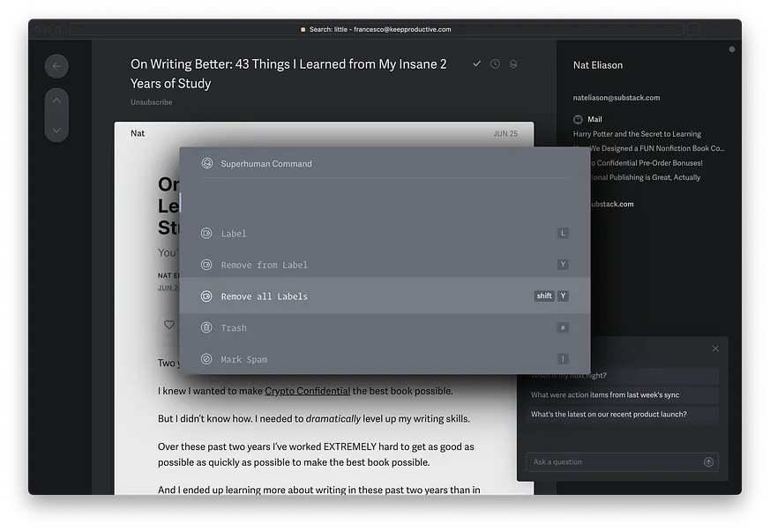The image size is (770, 532).
Task: Jump to previous email with up chevron
Action: tap(56, 101)
